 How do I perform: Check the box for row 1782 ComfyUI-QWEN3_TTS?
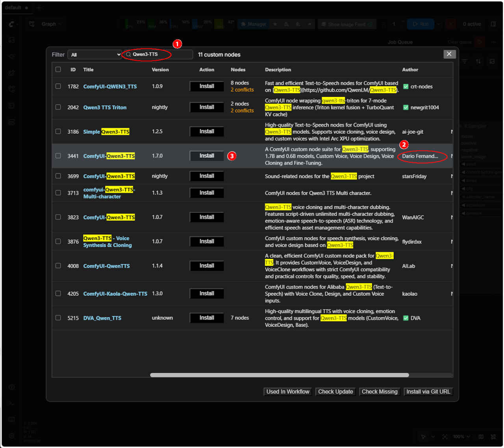[58, 86]
